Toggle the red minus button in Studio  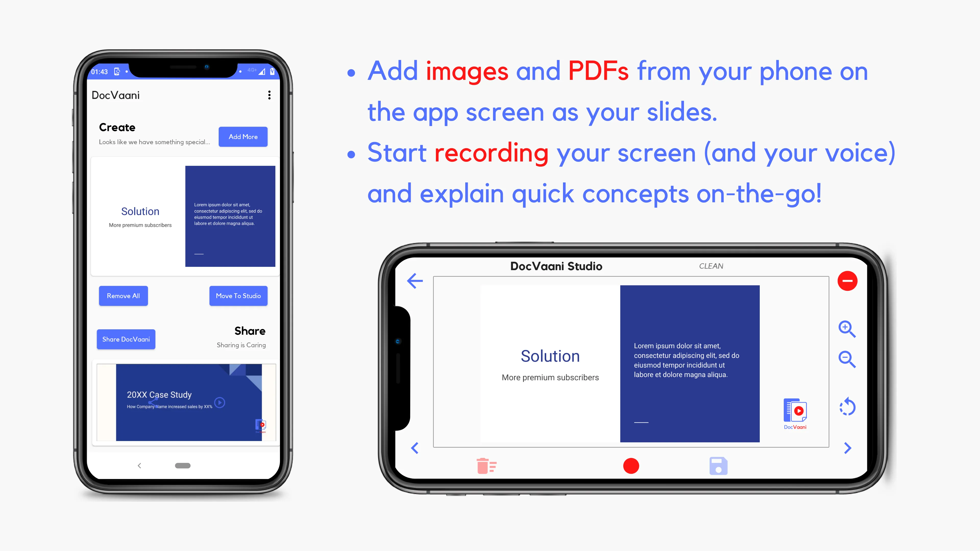click(x=847, y=281)
